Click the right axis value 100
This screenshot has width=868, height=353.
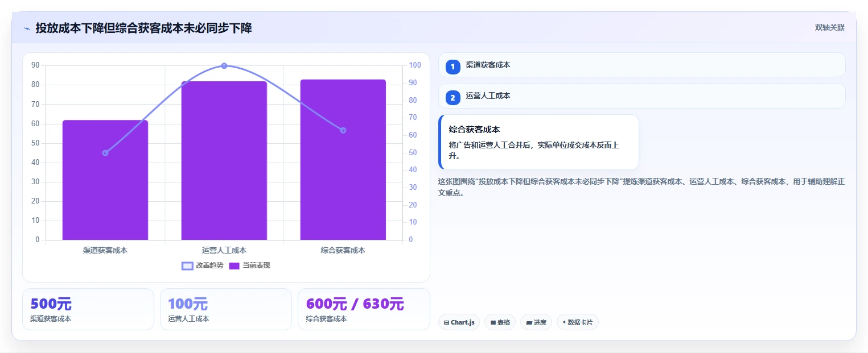coord(415,65)
